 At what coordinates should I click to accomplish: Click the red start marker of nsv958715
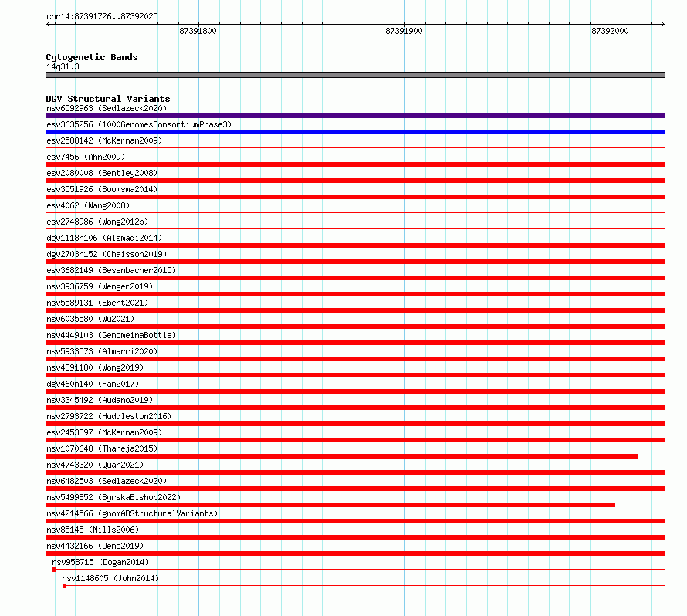point(54,570)
